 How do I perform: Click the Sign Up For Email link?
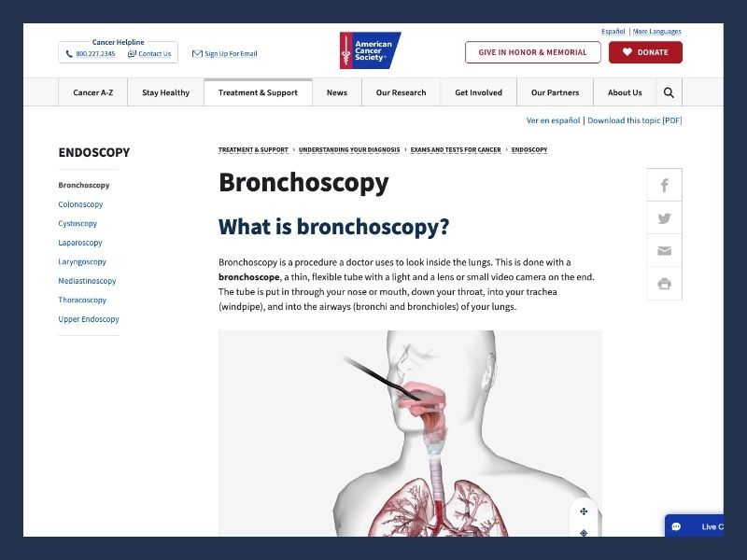click(230, 54)
